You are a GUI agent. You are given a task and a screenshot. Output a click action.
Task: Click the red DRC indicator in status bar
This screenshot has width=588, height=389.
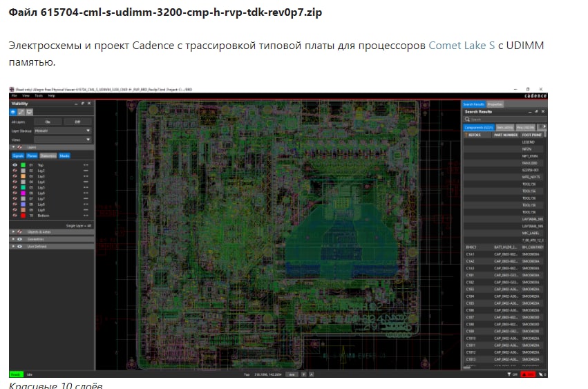(528, 374)
